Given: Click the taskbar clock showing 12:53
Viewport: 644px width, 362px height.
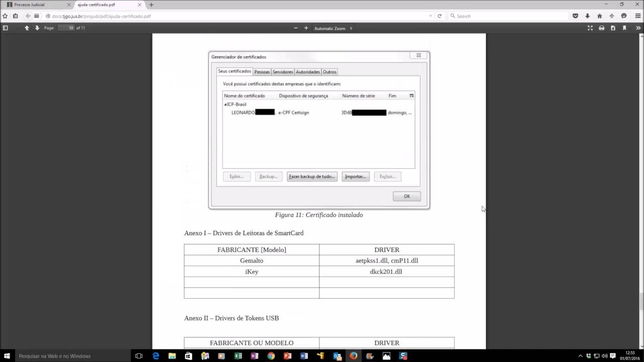Looking at the screenshot, I should point(630,356).
